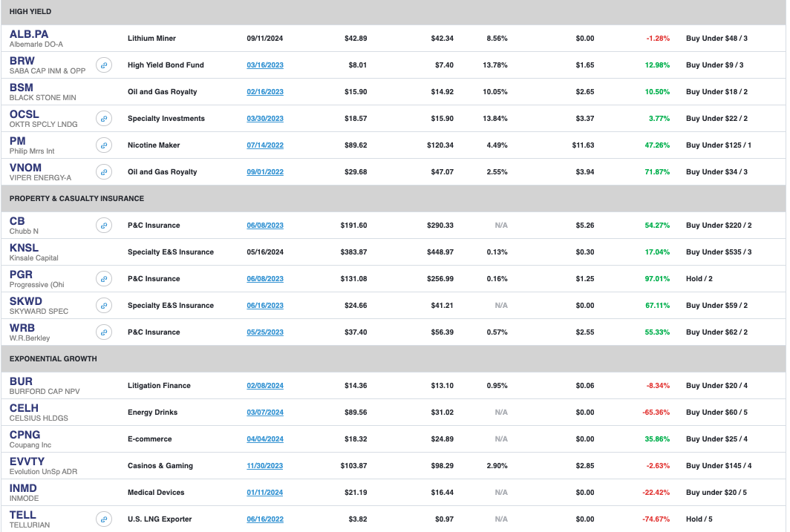Click the "Medical Devices" cell
The image size is (790, 532).
156,492
